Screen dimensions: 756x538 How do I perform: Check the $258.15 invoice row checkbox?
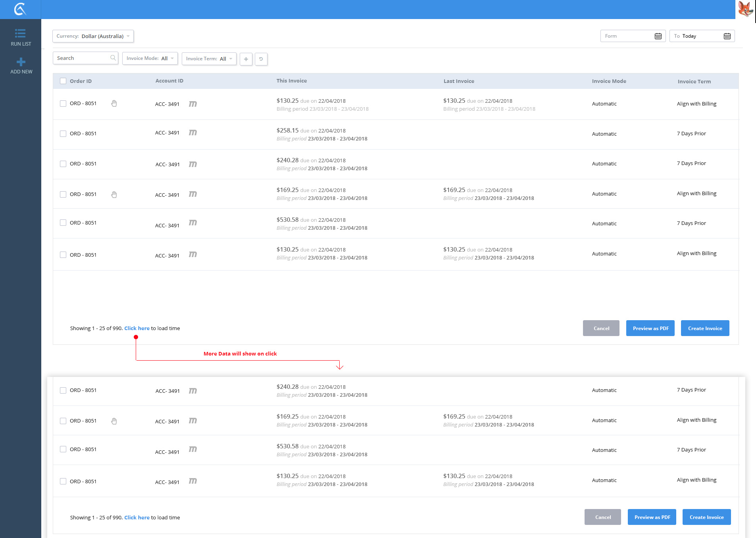pos(63,134)
